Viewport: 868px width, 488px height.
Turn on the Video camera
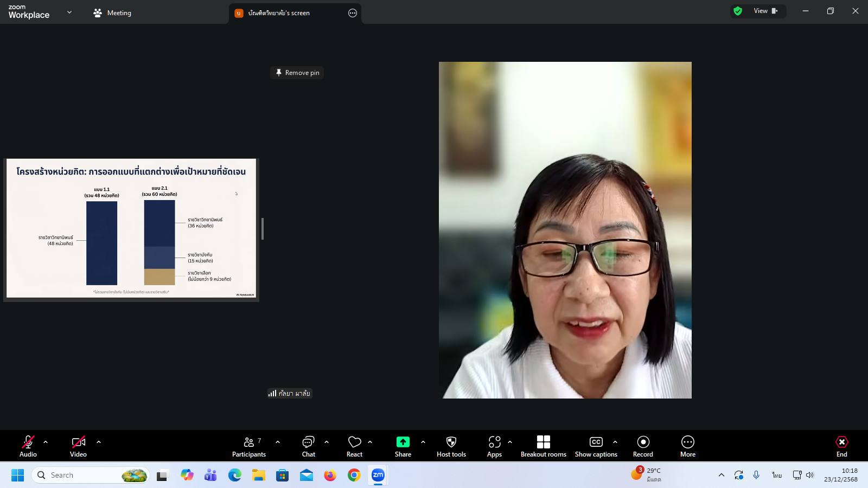[x=78, y=446]
